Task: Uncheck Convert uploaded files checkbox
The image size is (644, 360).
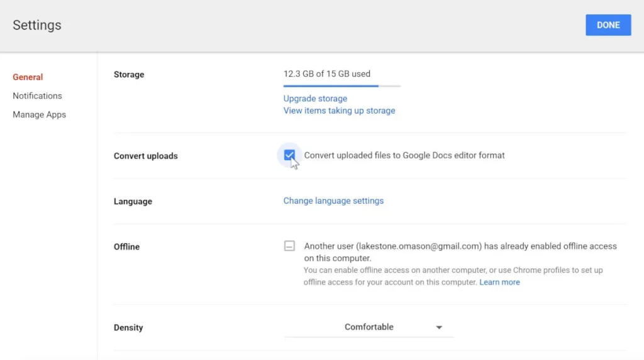Action: click(x=289, y=155)
